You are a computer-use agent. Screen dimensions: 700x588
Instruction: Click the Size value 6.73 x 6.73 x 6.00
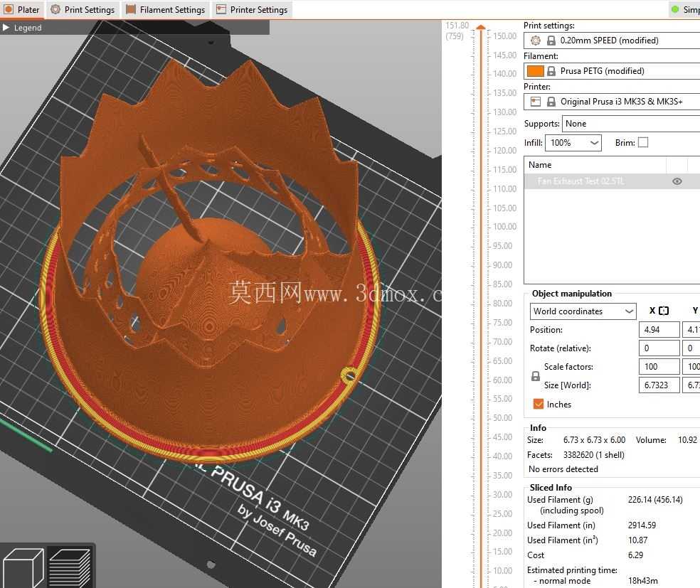(x=594, y=440)
